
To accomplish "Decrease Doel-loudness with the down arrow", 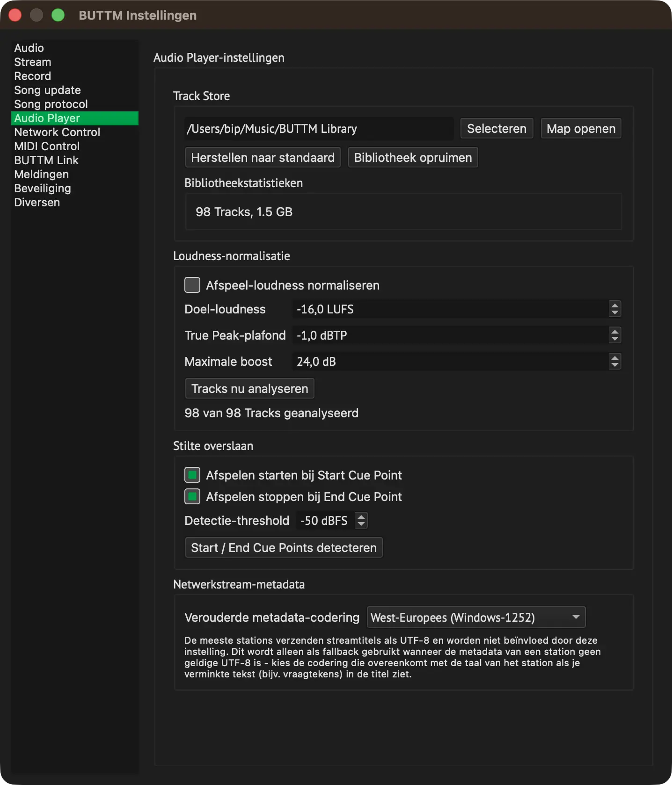I will (615, 313).
